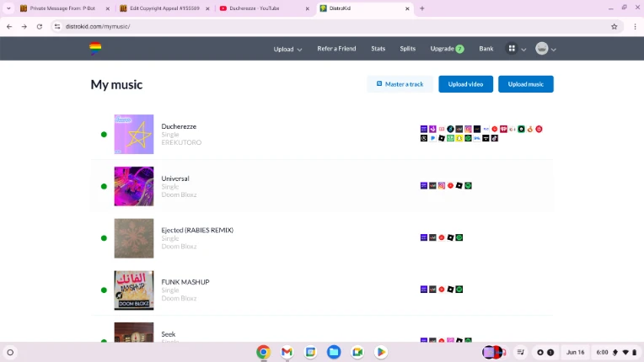644x362 pixels.
Task: Click Spotify icon on Universal row
Action: pos(468,186)
